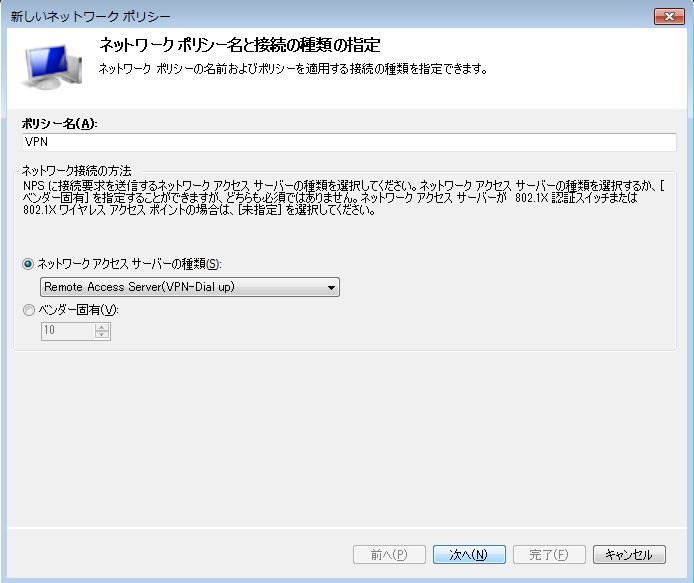Click the 完了(F) finish button
The height and width of the screenshot is (583, 694).
[x=549, y=554]
